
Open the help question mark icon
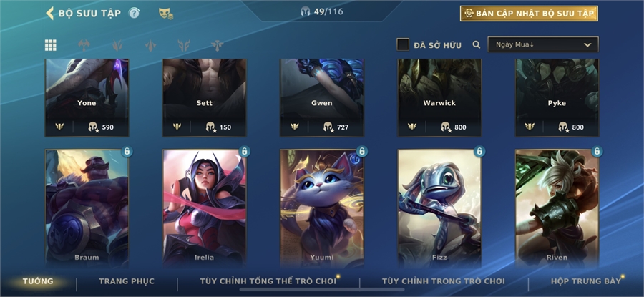tap(134, 13)
